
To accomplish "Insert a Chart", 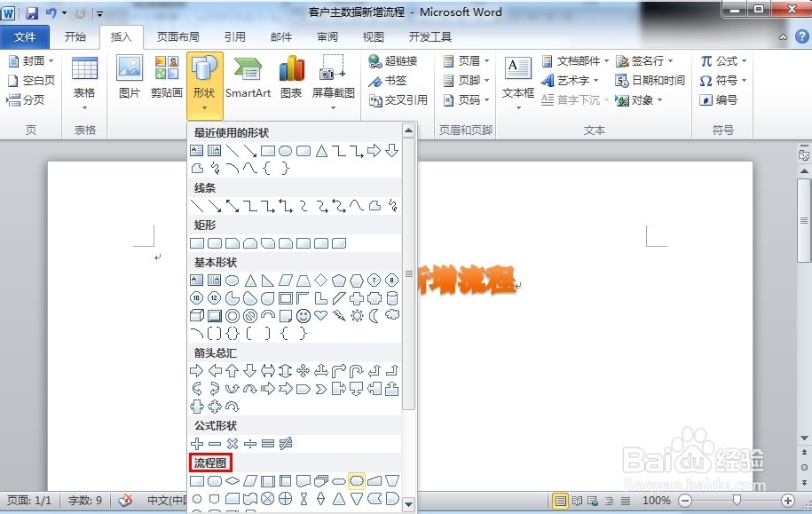I will [x=291, y=80].
